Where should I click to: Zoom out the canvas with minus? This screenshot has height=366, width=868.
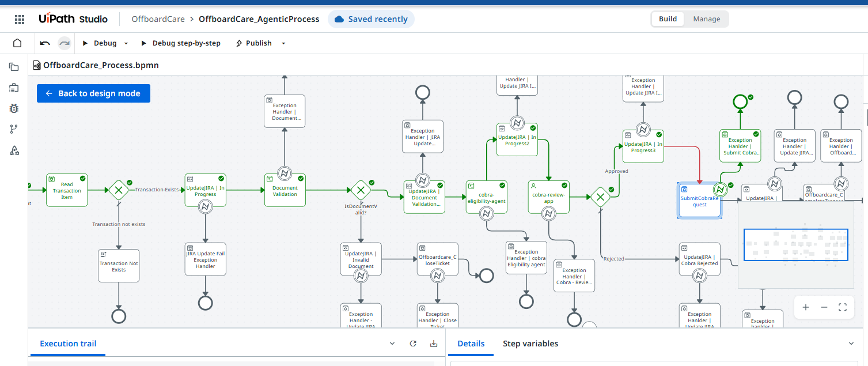[824, 307]
